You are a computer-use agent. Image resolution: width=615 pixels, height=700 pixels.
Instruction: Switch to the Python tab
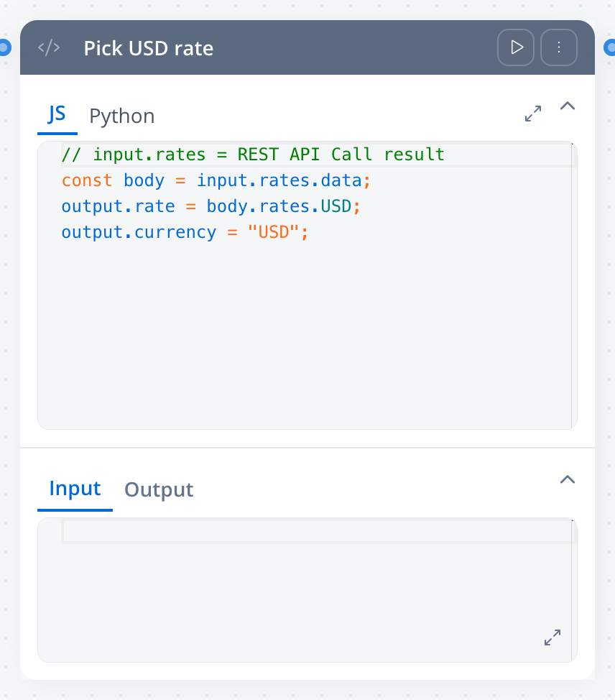point(122,116)
